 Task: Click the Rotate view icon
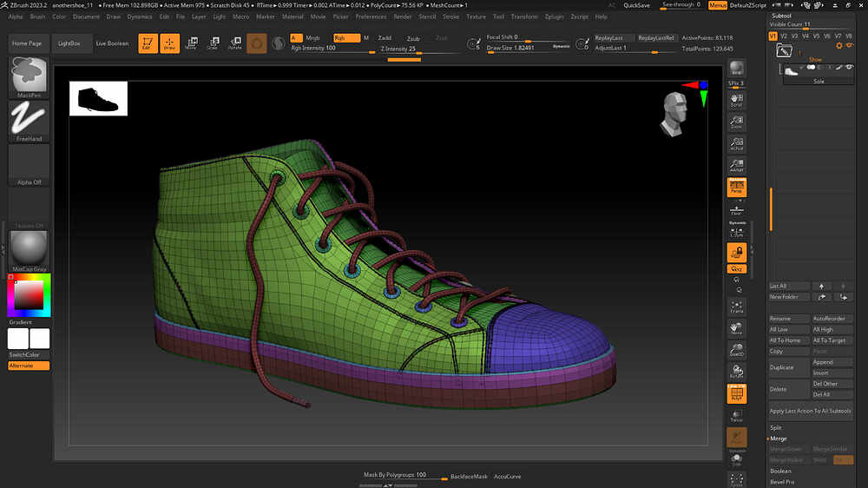pos(736,371)
